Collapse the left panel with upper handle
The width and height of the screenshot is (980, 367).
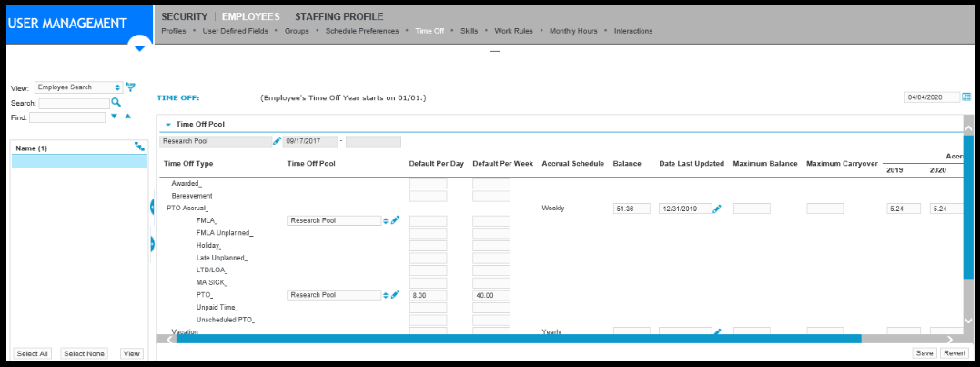pos(152,207)
